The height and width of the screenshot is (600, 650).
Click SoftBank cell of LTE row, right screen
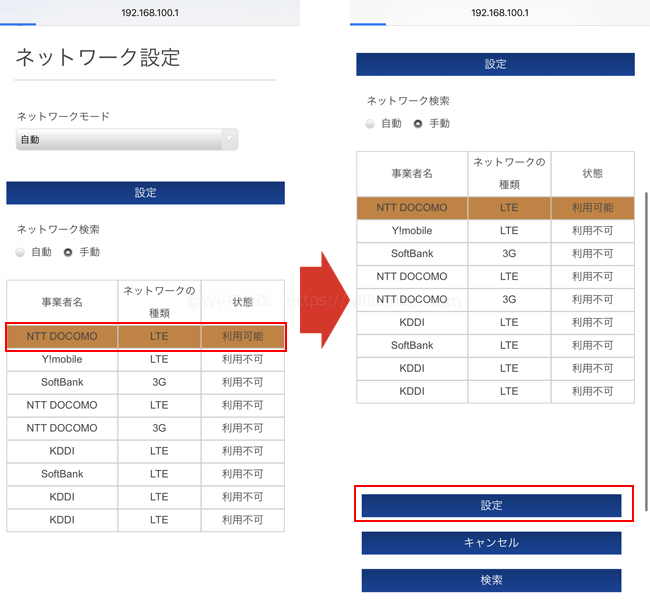[x=412, y=345]
